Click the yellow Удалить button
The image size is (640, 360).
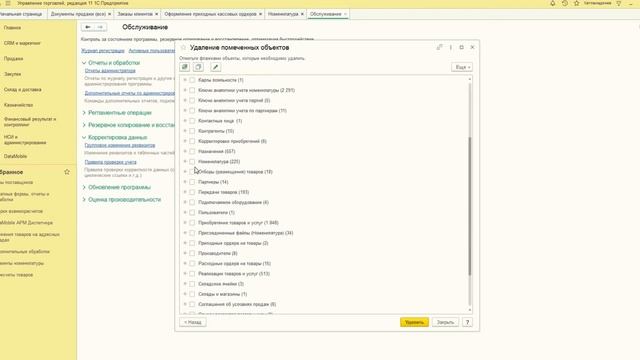pos(414,322)
